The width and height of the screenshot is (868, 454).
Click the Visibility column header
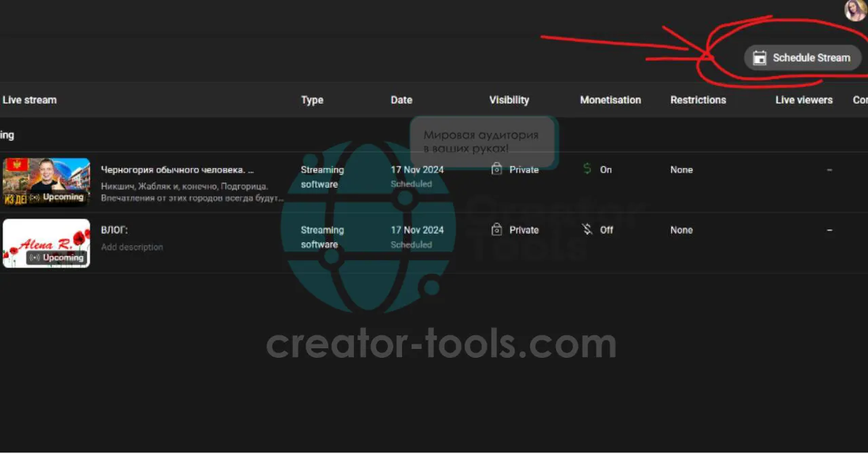coord(509,100)
